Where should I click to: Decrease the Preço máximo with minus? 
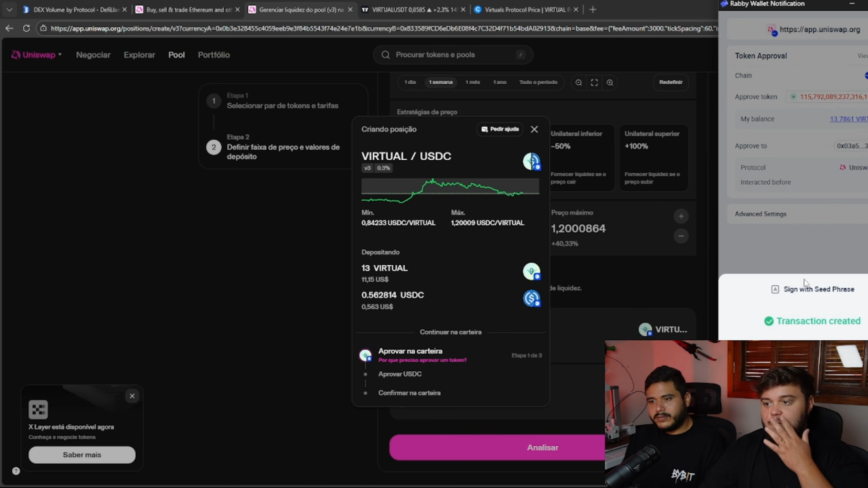(681, 236)
